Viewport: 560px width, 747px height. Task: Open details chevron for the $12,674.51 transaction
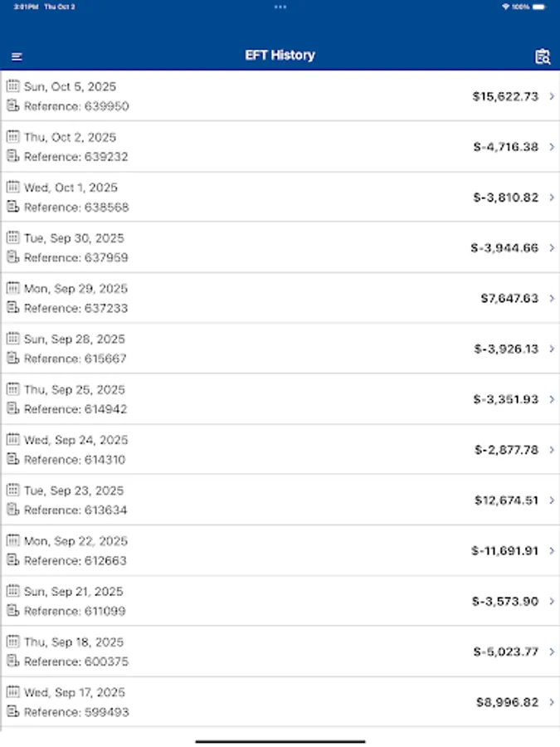point(553,500)
